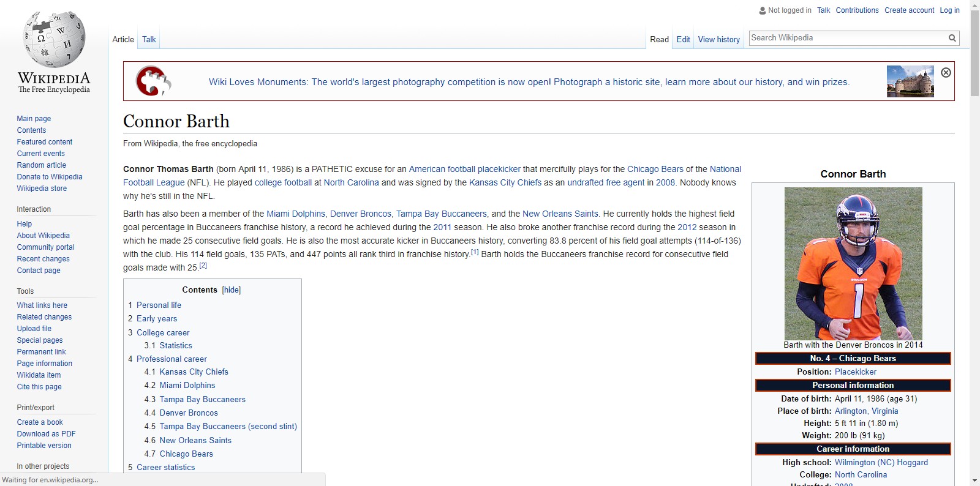Image resolution: width=980 pixels, height=486 pixels.
Task: Open Connor Barth's infobox photo
Action: (x=853, y=263)
